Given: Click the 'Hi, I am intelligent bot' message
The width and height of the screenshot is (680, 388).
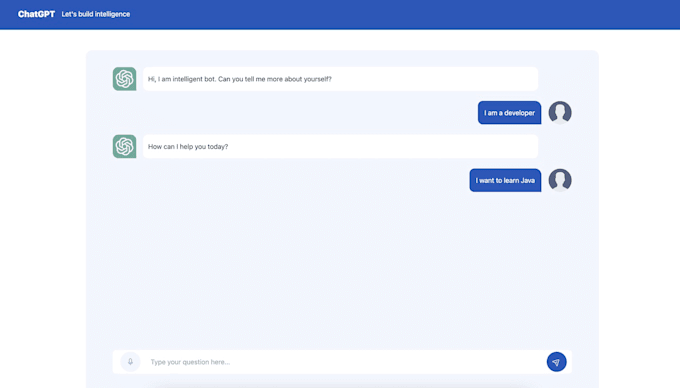Looking at the screenshot, I should click(x=340, y=79).
